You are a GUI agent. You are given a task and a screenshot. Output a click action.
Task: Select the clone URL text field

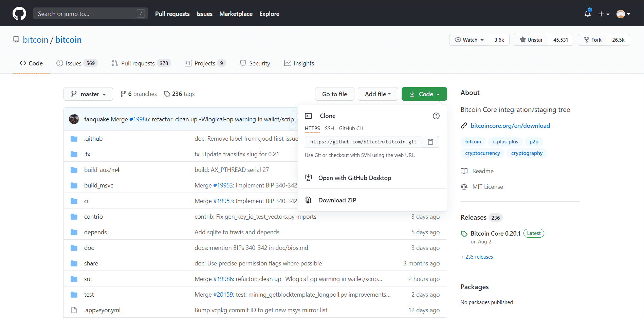point(363,142)
